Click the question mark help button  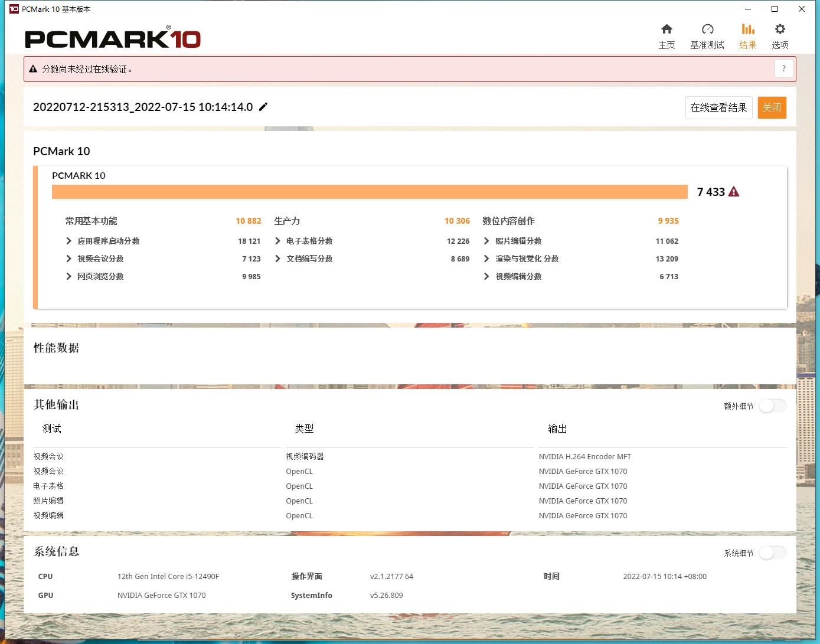pyautogui.click(x=783, y=69)
